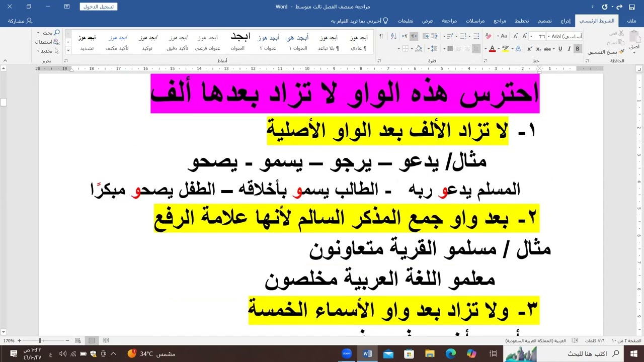The image size is (644, 362).
Task: Click the Numbering list icon
Action: (x=463, y=36)
